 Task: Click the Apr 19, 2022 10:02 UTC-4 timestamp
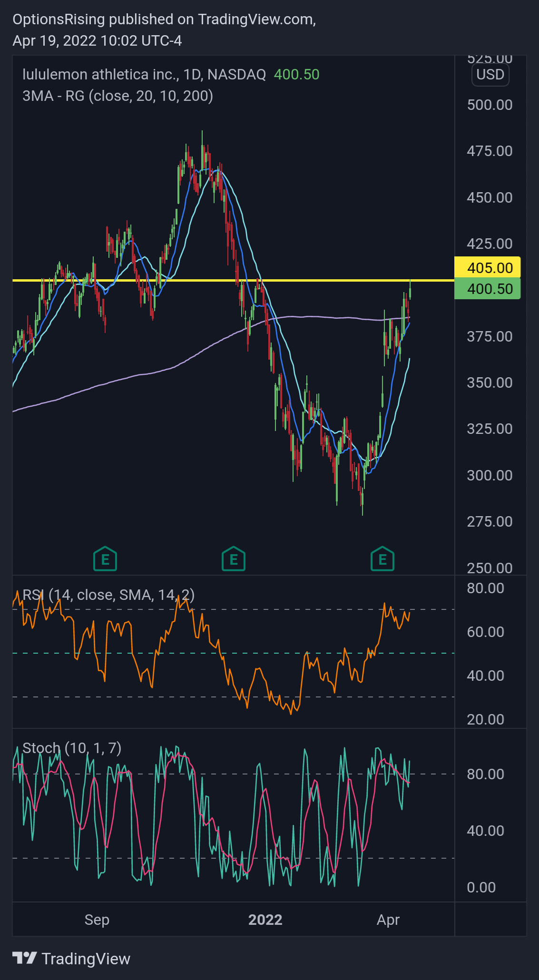[97, 41]
